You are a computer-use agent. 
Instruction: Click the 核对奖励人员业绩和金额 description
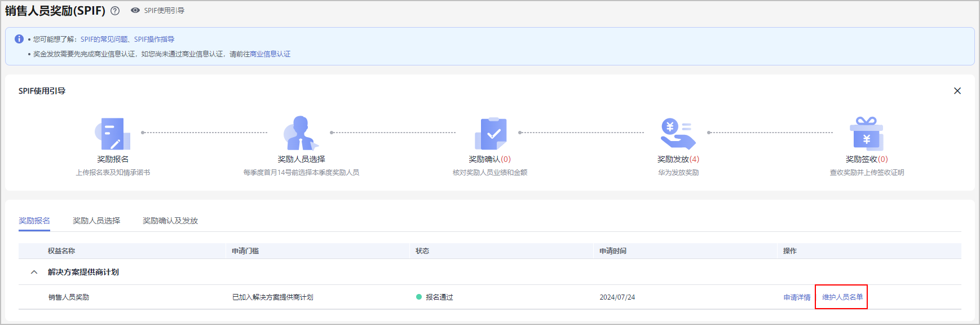[490, 173]
